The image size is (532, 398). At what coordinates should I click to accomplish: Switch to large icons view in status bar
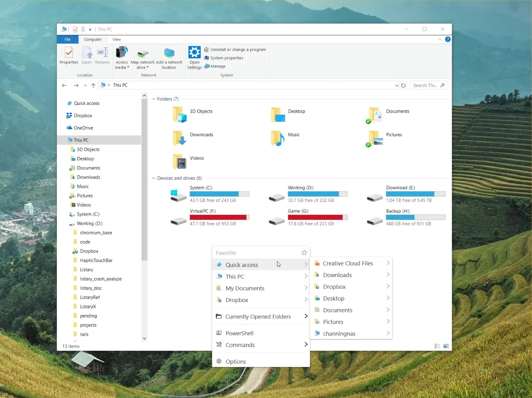pyautogui.click(x=446, y=346)
